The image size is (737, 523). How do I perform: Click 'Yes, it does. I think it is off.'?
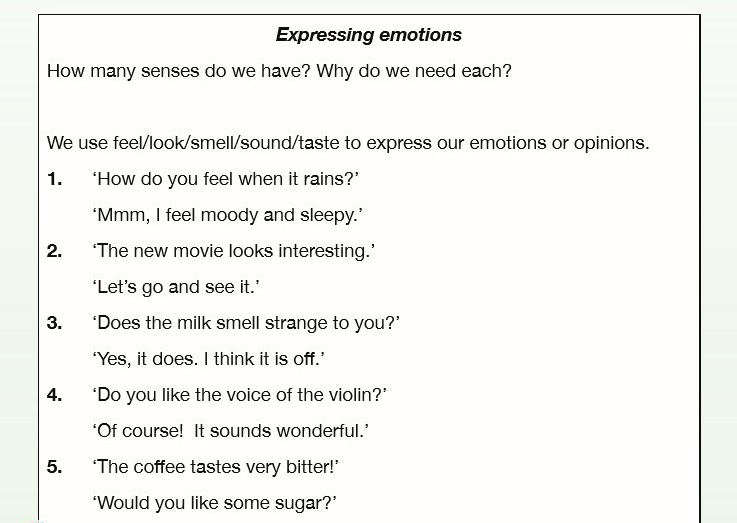[208, 359]
